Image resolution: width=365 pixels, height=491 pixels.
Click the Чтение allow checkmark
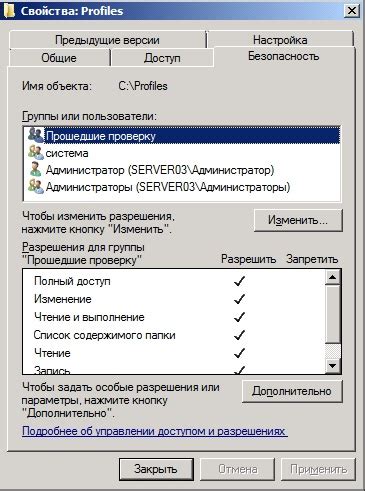pyautogui.click(x=239, y=353)
